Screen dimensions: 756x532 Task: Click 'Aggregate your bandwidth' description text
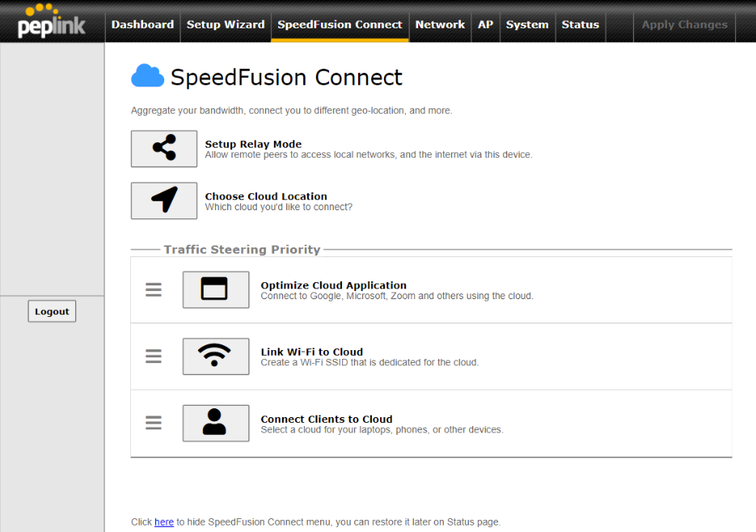(292, 111)
